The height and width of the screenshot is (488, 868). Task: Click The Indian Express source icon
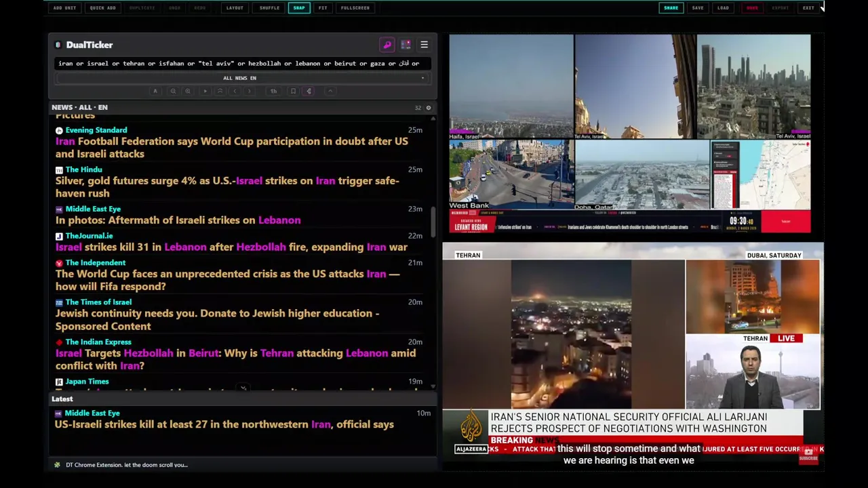tap(59, 342)
